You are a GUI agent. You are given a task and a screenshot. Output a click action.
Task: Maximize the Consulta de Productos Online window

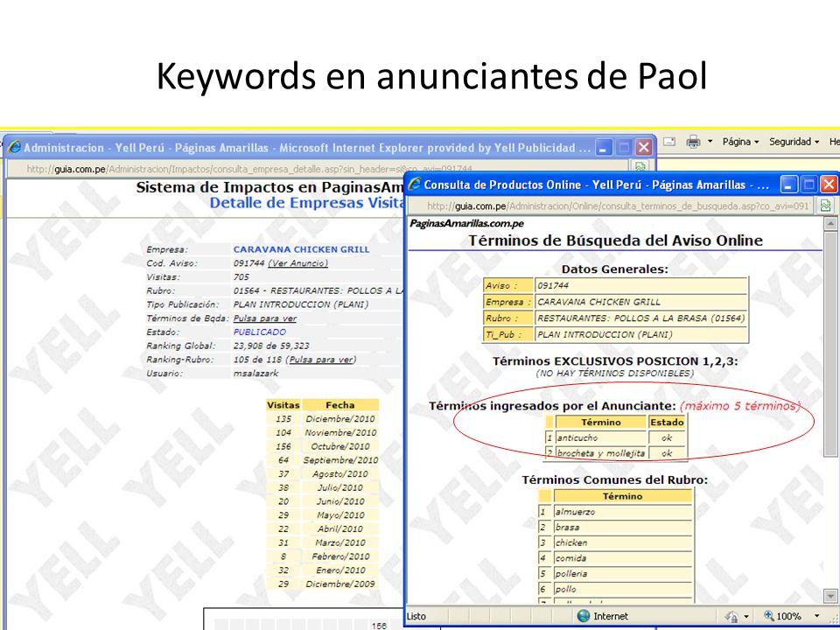point(808,185)
